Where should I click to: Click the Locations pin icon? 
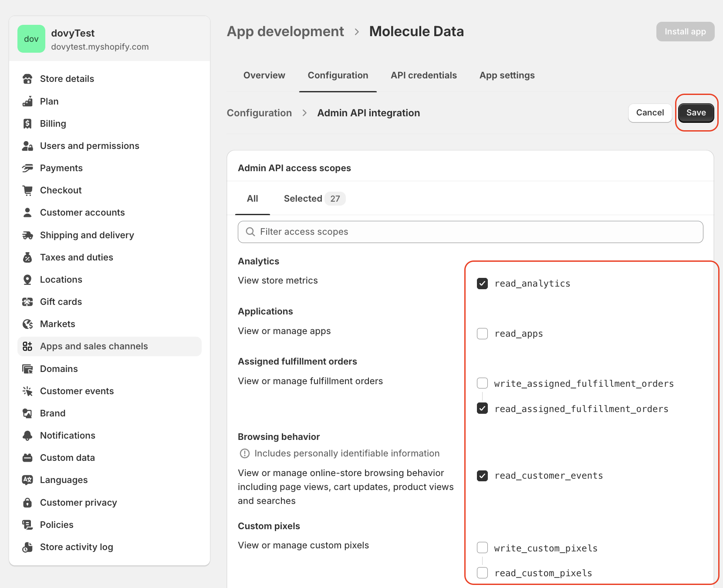coord(27,280)
